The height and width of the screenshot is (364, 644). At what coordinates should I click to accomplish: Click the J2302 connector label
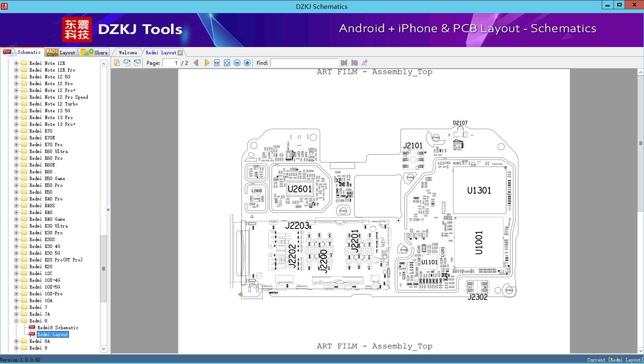(x=478, y=297)
